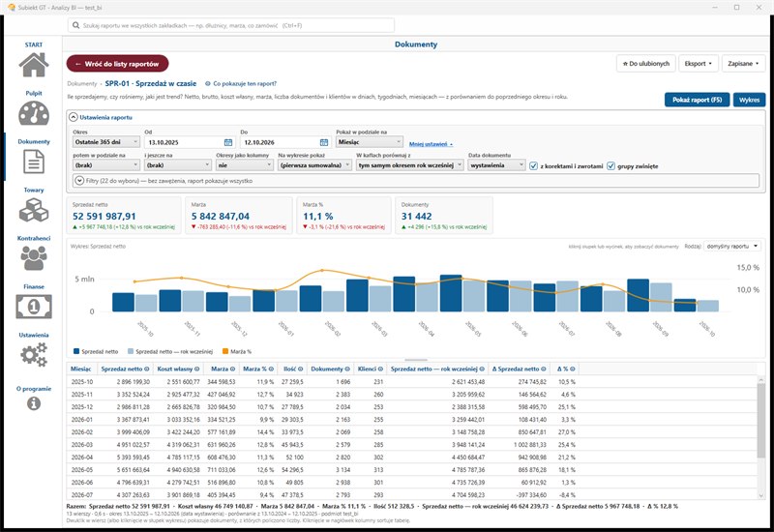
Task: Open the Ustawienia gears icon
Action: tap(34, 355)
